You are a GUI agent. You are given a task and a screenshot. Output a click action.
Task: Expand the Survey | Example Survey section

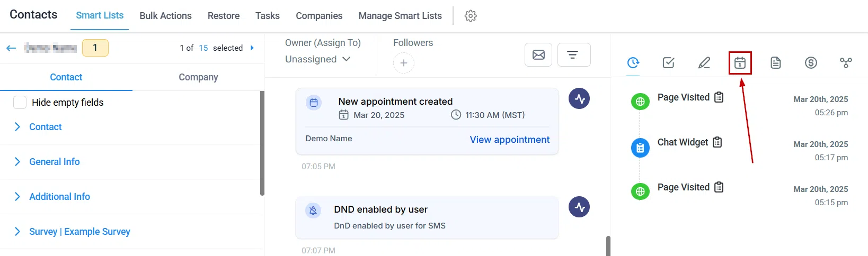[131, 232]
